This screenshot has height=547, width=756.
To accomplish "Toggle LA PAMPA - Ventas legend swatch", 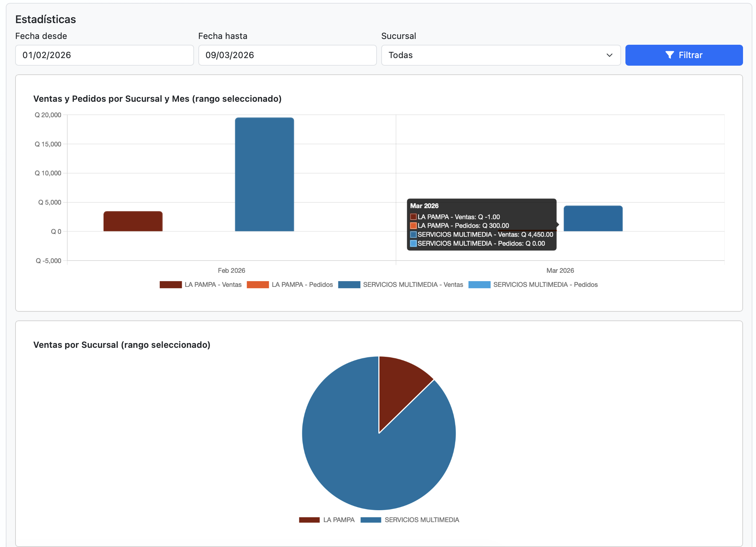I will click(x=171, y=285).
